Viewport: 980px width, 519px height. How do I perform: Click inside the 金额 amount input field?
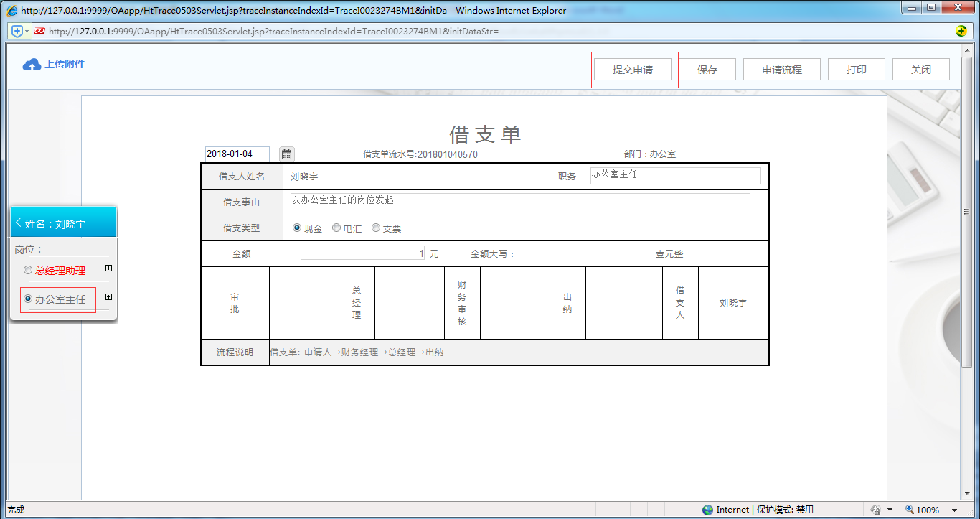tap(362, 253)
